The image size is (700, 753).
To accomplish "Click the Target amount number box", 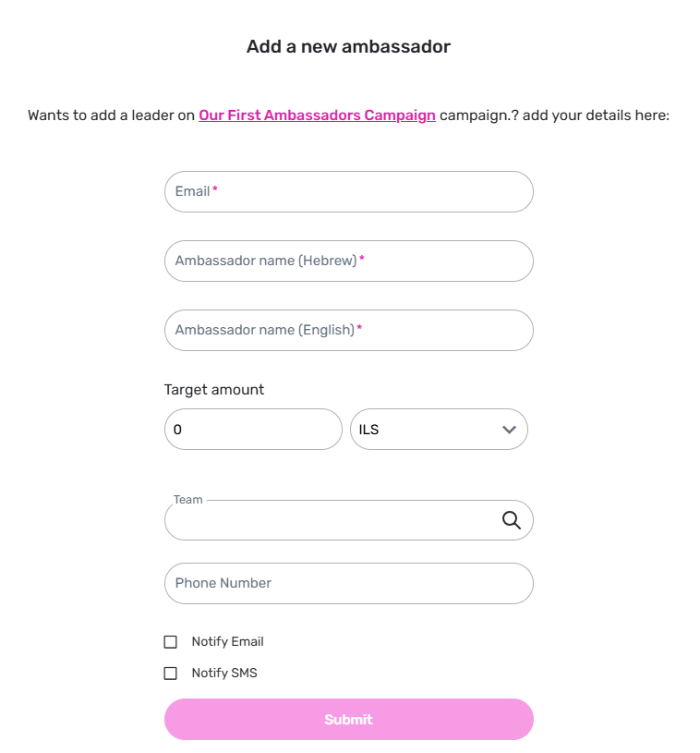I will pos(253,430).
